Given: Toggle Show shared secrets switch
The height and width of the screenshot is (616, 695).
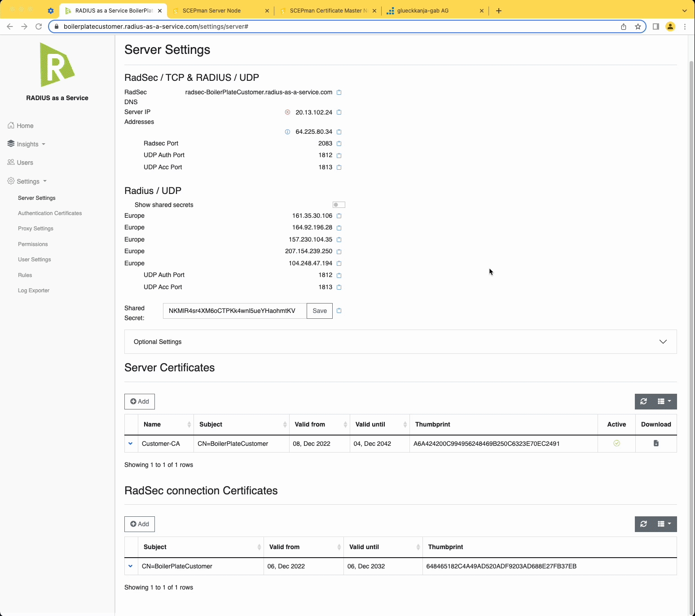Looking at the screenshot, I should [x=339, y=205].
